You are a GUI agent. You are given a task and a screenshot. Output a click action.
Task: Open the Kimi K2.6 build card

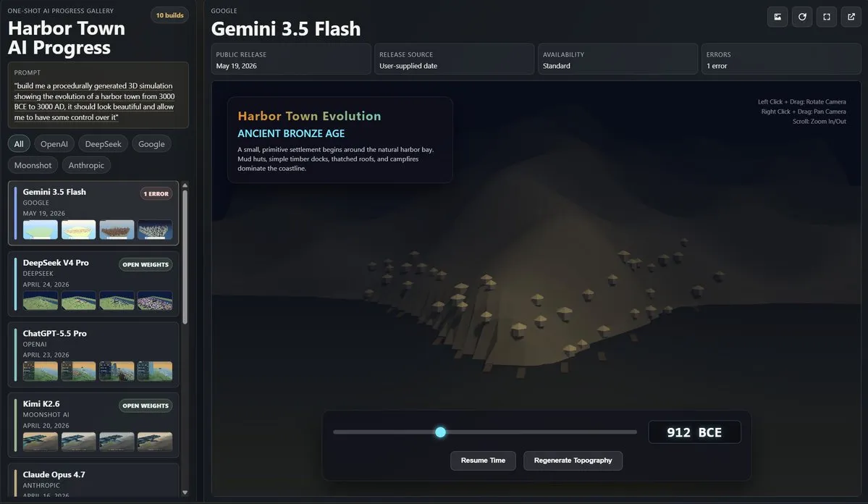(93, 425)
